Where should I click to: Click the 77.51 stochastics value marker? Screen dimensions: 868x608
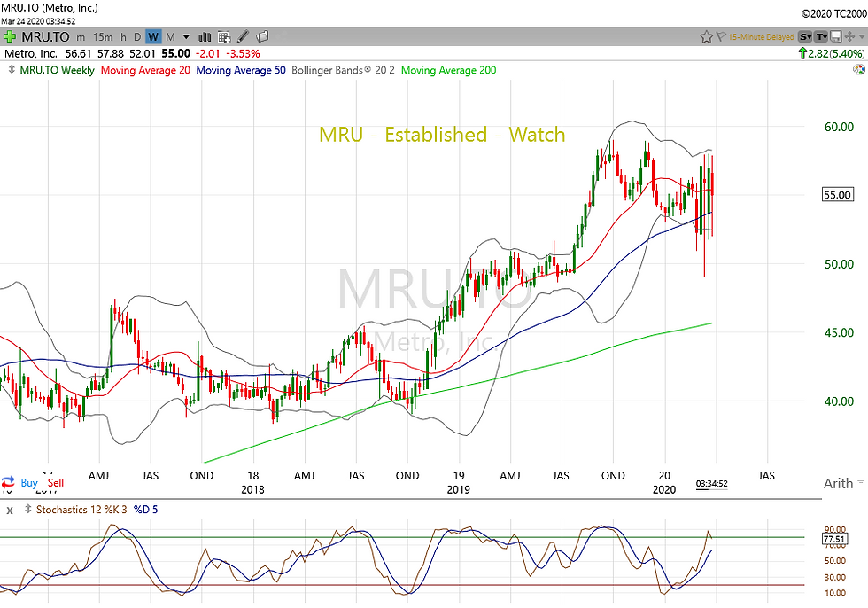[x=833, y=539]
